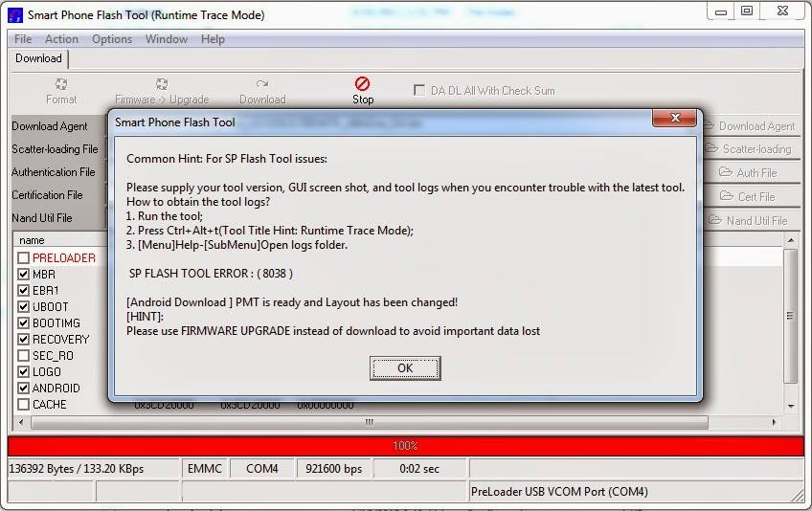
Task: Click the Smart Phone Flash Tool title icon
Action: [x=15, y=15]
